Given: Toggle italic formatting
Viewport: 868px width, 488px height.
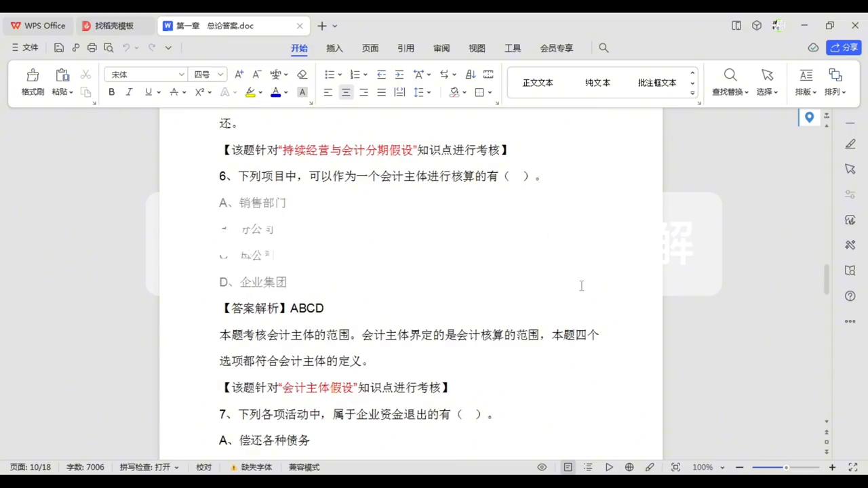Looking at the screenshot, I should click(x=129, y=92).
